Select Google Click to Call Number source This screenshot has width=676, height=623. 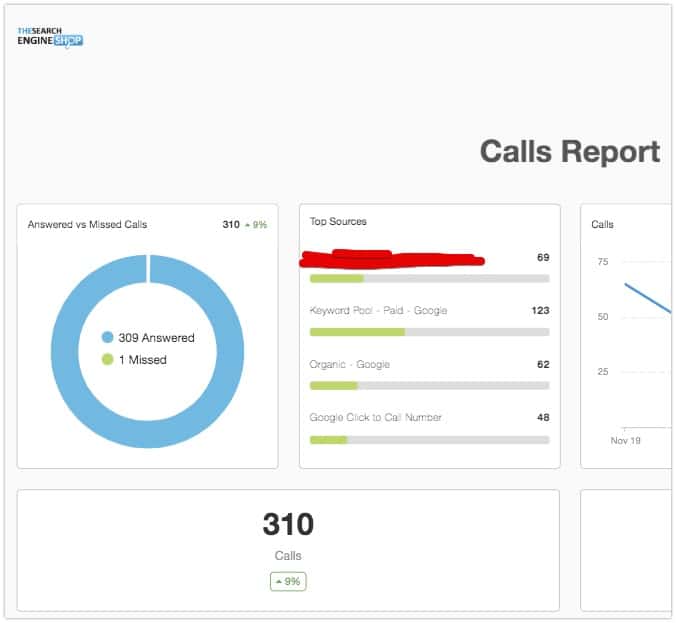[376, 417]
